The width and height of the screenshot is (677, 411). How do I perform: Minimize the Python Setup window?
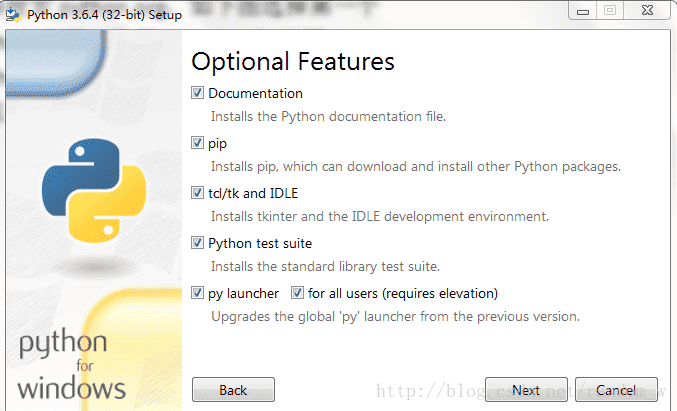tap(581, 10)
